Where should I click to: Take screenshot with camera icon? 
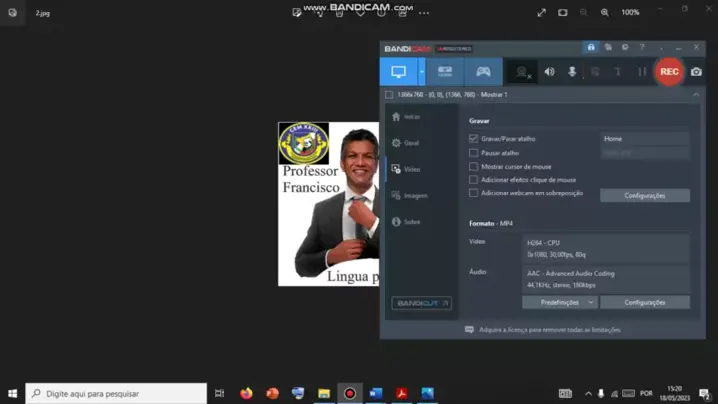point(696,72)
